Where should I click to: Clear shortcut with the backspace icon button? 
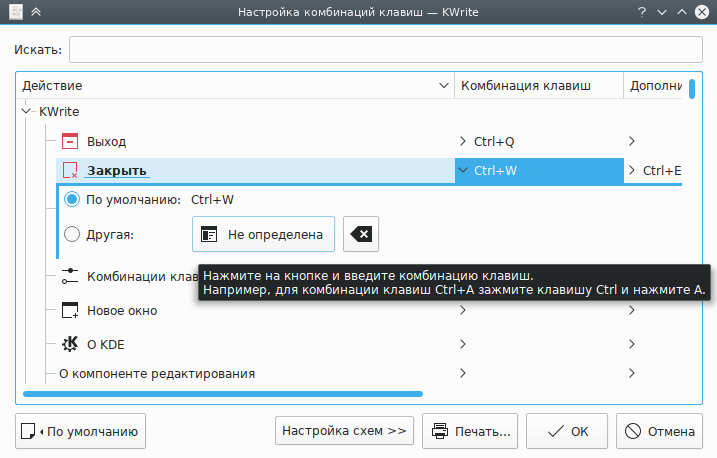tap(361, 234)
